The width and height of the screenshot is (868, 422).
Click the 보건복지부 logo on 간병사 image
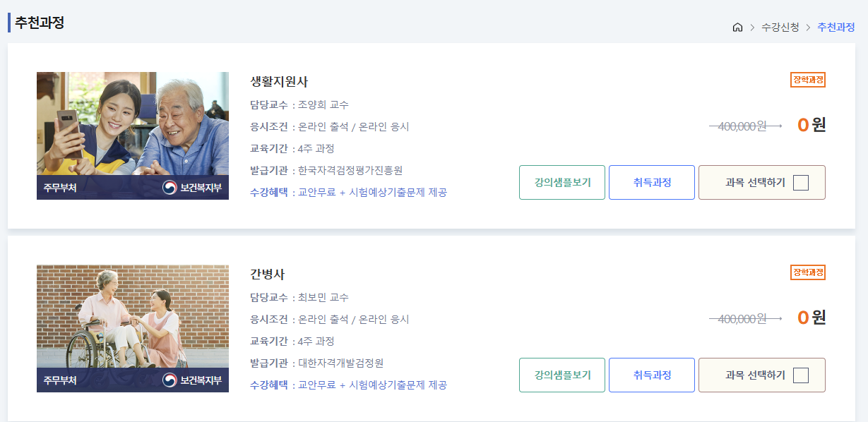tap(192, 380)
